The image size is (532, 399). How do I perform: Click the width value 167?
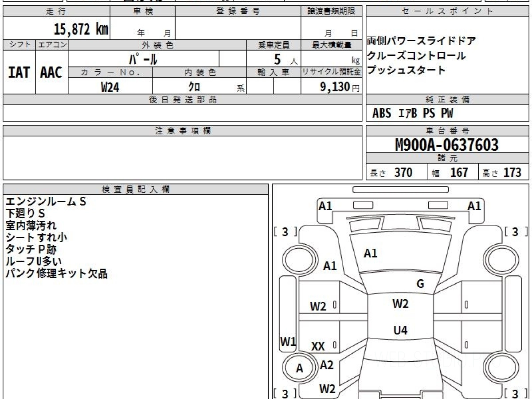pos(459,172)
